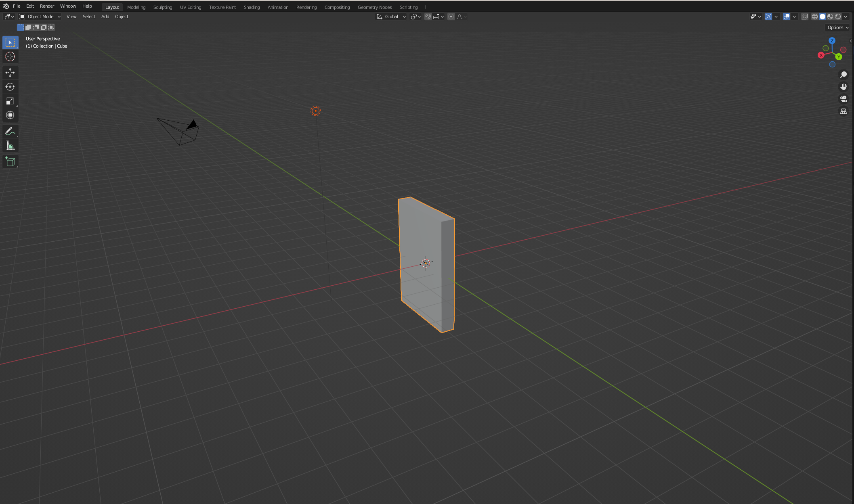Toggle snapping magnet button
The width and height of the screenshot is (854, 504).
428,17
